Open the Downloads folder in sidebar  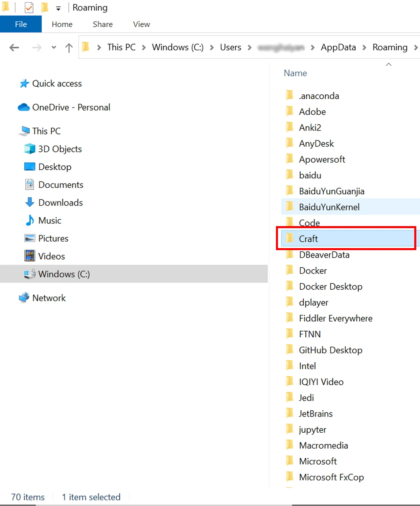60,202
